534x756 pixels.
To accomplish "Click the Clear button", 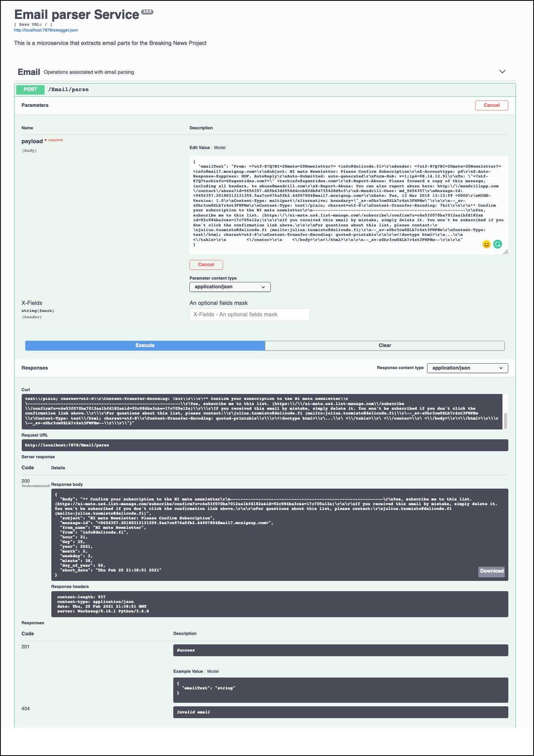I will [385, 345].
